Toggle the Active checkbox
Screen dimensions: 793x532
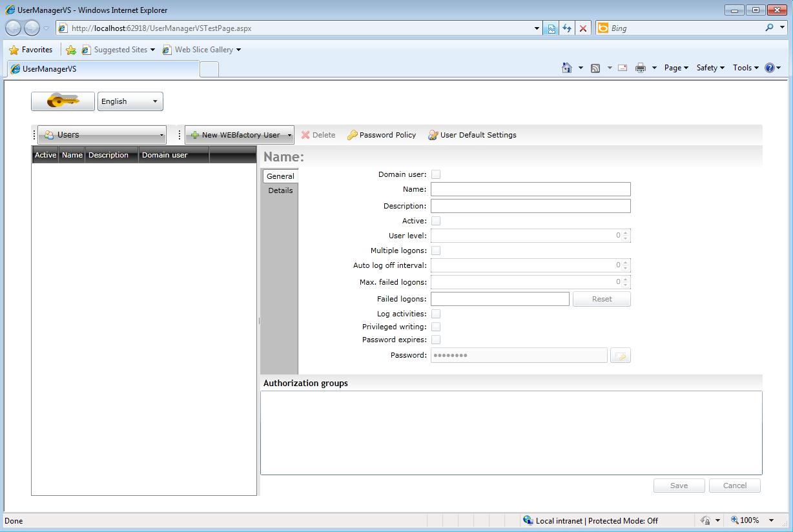tap(436, 221)
